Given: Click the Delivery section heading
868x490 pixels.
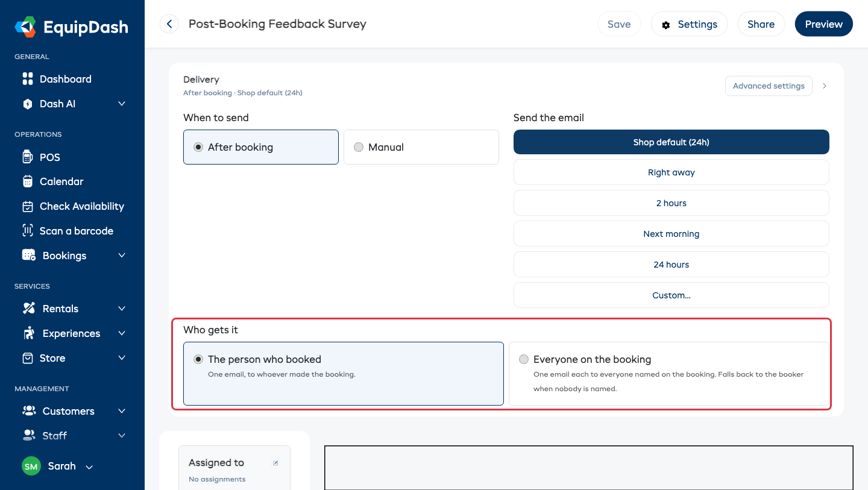Looking at the screenshot, I should click(x=201, y=80).
